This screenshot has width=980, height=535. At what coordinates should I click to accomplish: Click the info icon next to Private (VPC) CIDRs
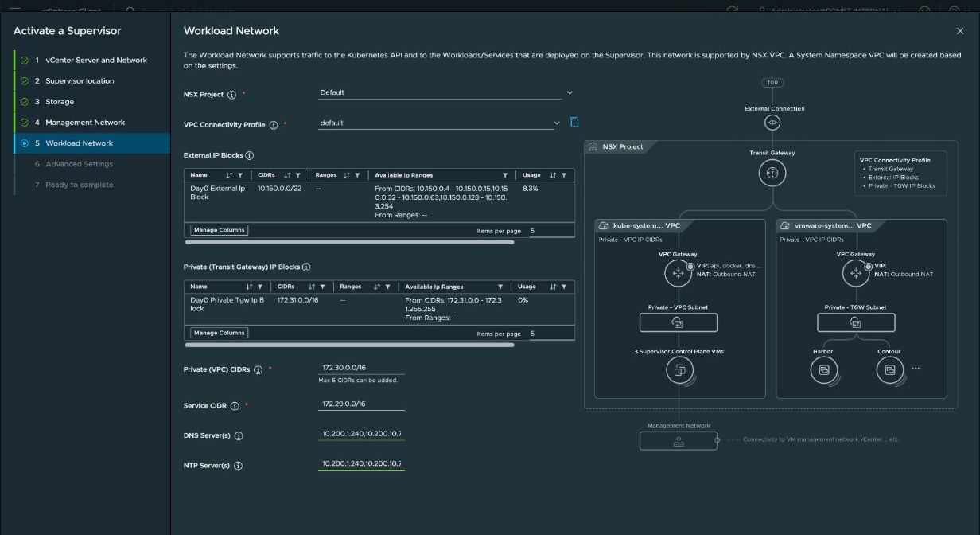[x=258, y=370]
